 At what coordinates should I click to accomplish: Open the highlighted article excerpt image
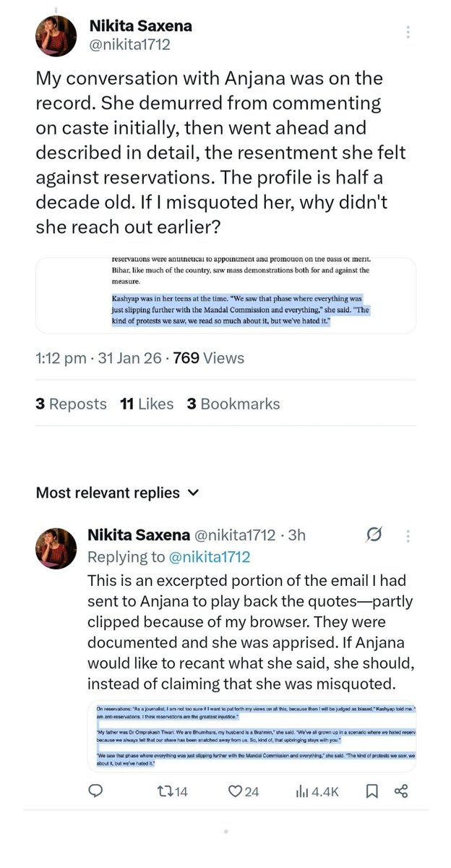point(225,295)
